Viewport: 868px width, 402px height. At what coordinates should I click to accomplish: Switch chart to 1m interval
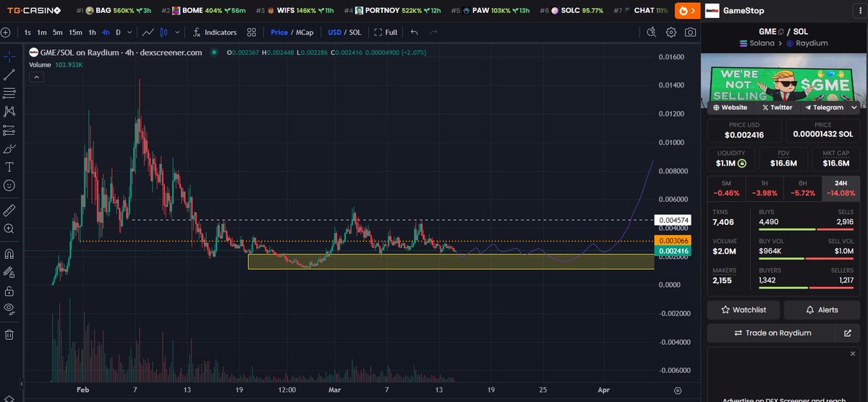(x=42, y=33)
